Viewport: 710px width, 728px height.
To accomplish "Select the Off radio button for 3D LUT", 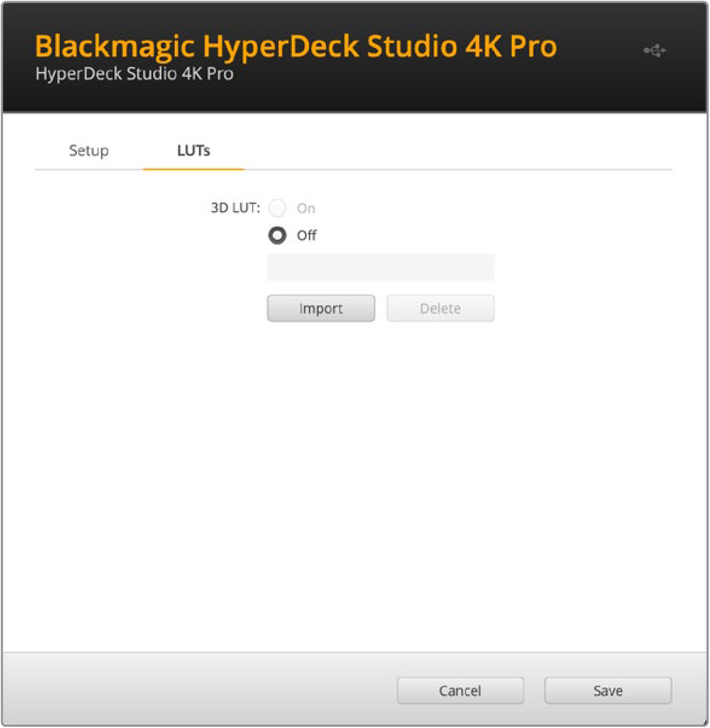I will tap(278, 236).
